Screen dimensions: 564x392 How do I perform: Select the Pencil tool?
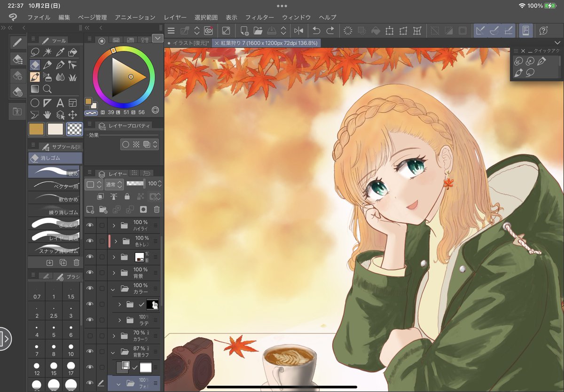[47, 64]
